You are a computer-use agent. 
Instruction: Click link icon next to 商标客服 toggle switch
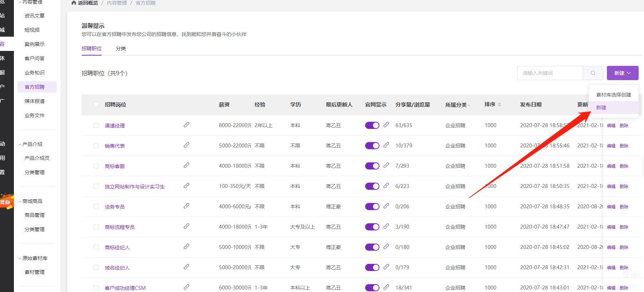(x=386, y=166)
